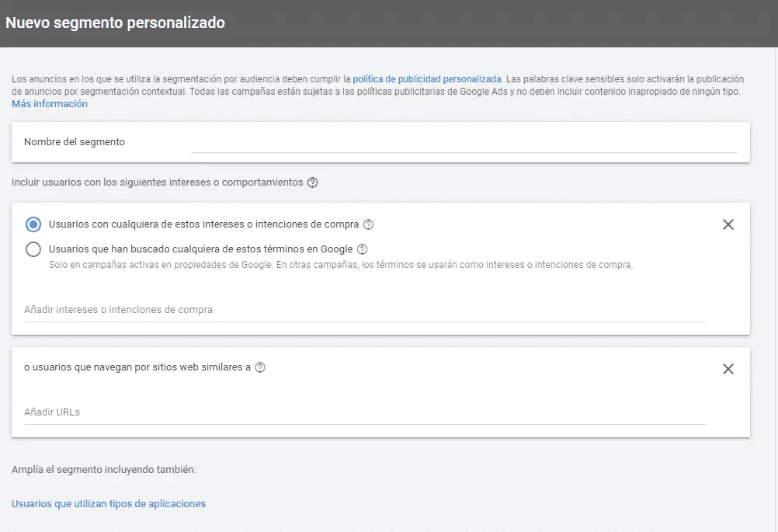The width and height of the screenshot is (778, 532).
Task: Show help for Google search terms option
Action: pyautogui.click(x=362, y=249)
